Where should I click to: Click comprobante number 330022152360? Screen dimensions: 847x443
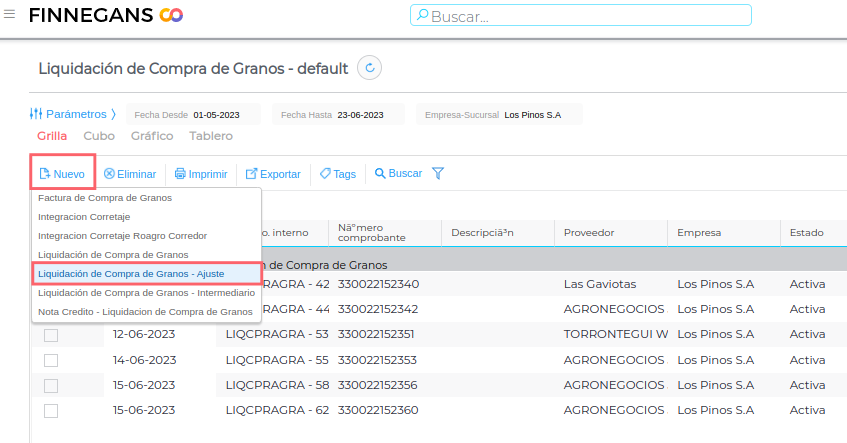378,411
